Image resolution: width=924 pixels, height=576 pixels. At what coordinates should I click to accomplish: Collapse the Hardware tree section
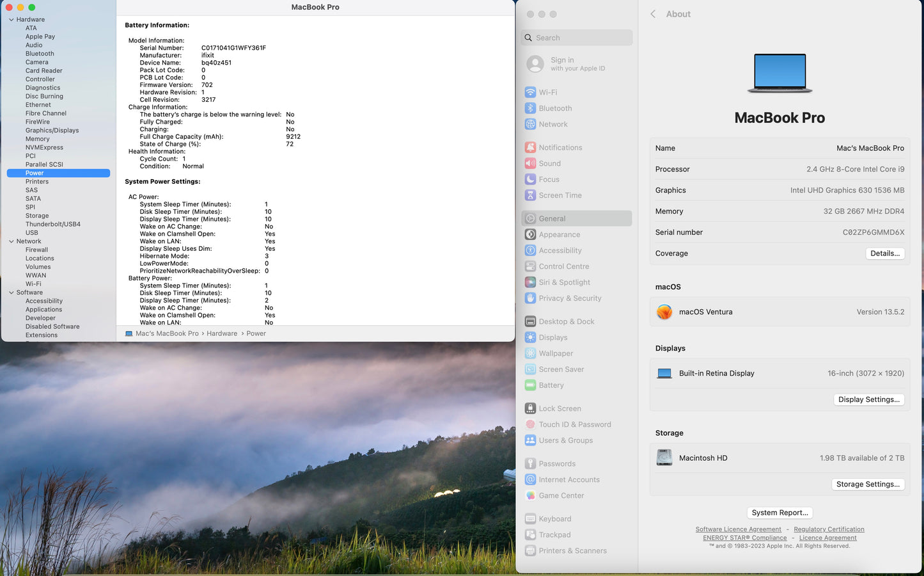[12, 20]
